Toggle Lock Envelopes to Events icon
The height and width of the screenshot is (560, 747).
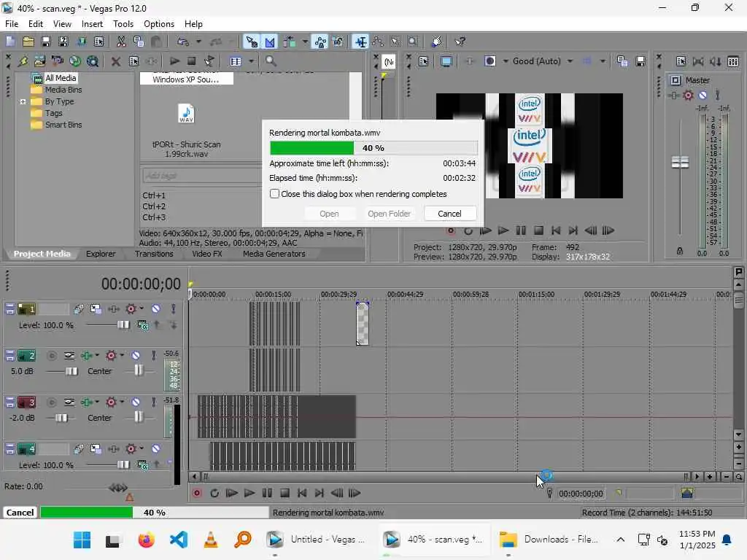(x=320, y=42)
